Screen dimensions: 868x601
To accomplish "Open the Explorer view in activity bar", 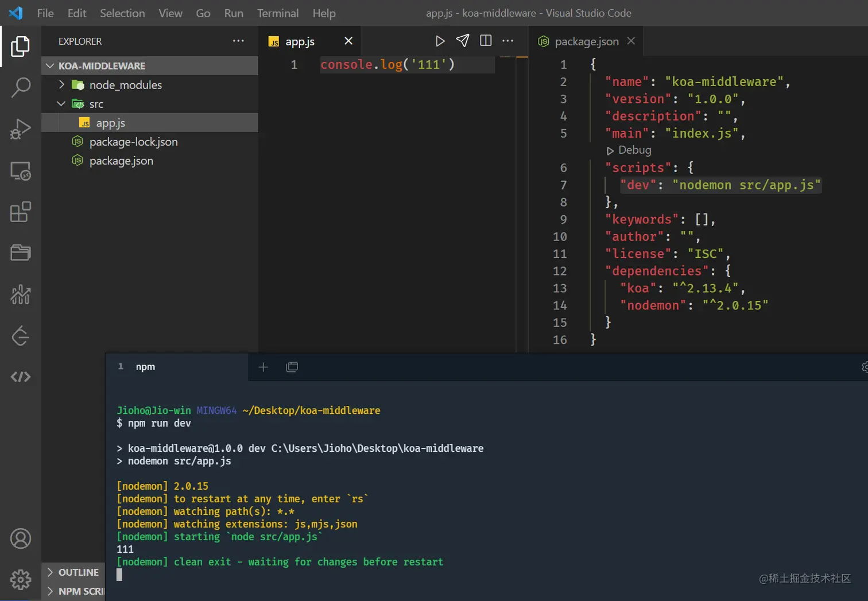I will pos(21,46).
